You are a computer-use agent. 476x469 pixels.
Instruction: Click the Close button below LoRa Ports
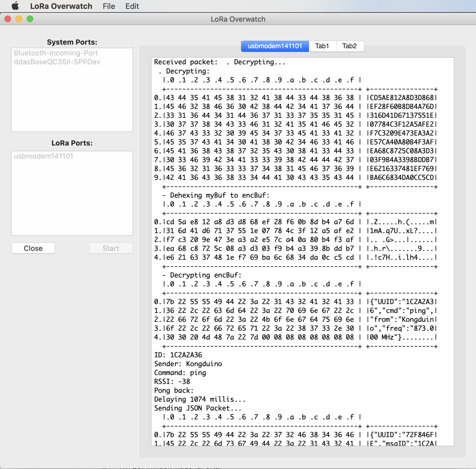33,248
